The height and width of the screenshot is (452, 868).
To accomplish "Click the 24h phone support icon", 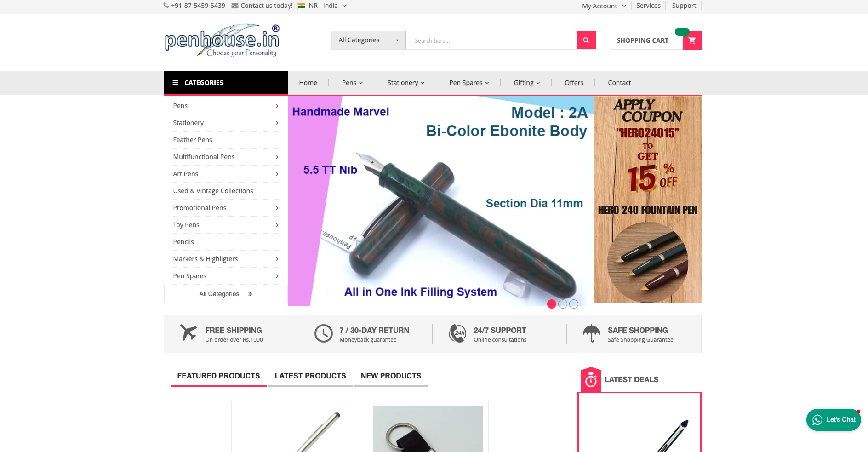I will point(457,333).
